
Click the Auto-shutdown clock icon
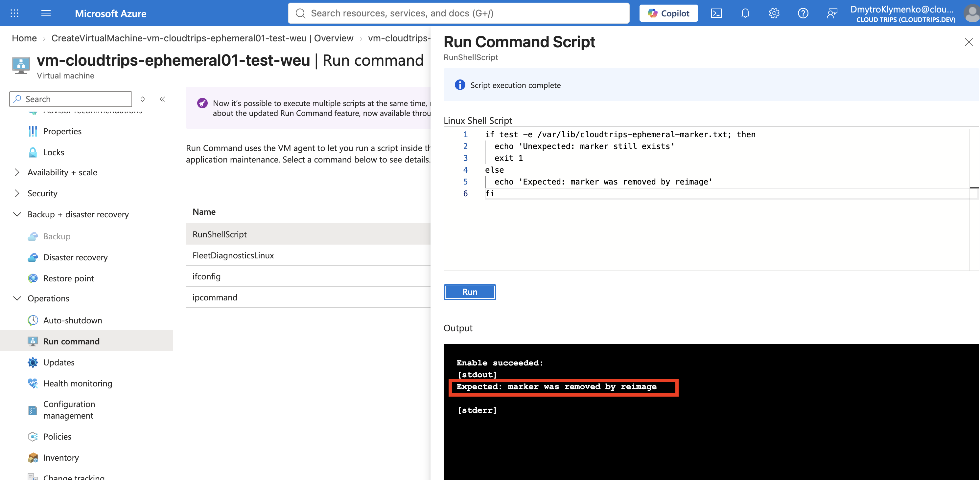tap(33, 320)
